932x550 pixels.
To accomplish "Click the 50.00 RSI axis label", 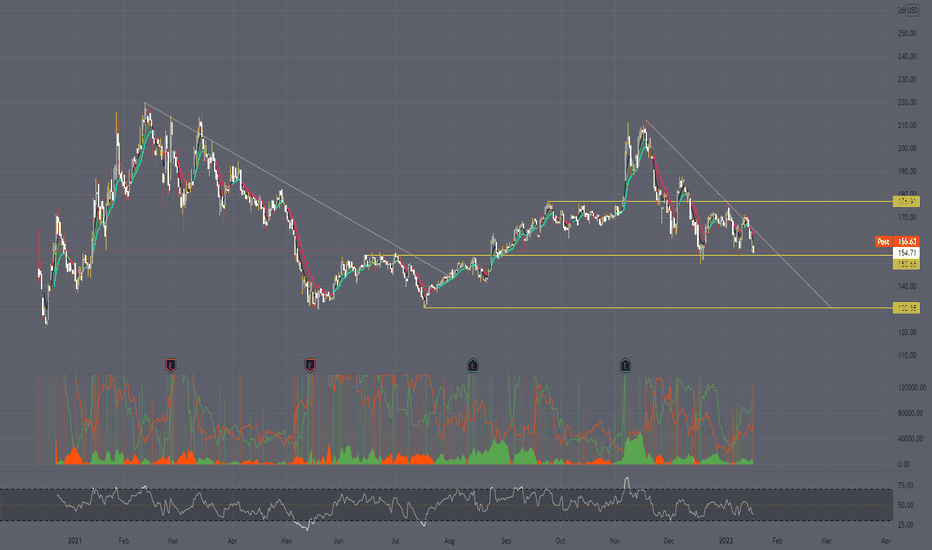I will (x=905, y=505).
